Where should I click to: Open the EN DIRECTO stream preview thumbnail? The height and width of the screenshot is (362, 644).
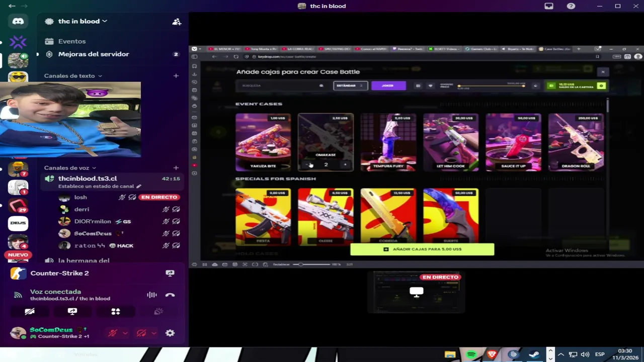click(417, 292)
